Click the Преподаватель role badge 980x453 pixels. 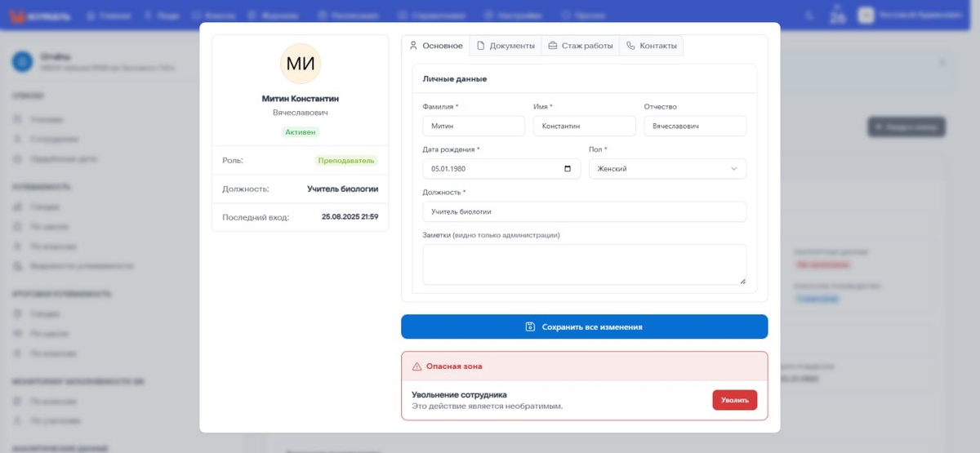pos(346,161)
